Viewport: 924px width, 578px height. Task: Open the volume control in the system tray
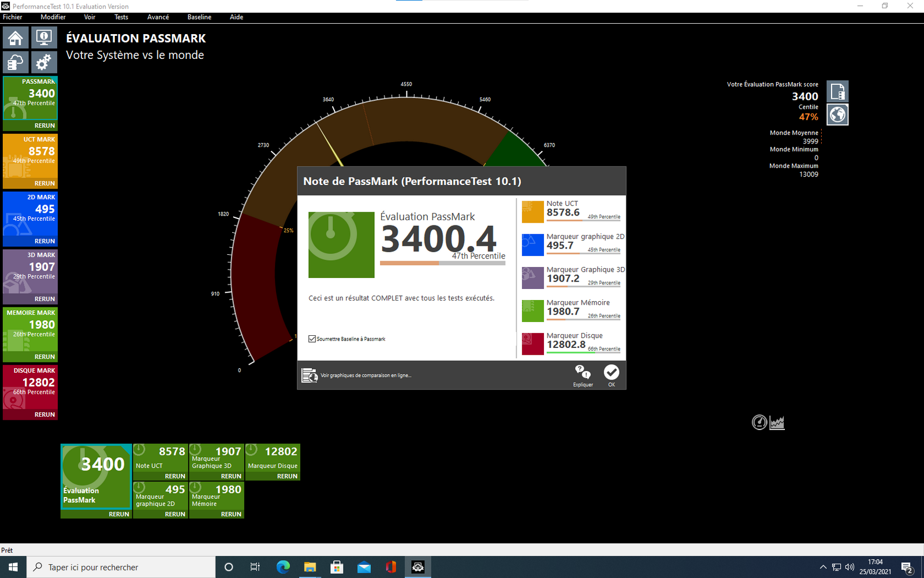click(850, 567)
